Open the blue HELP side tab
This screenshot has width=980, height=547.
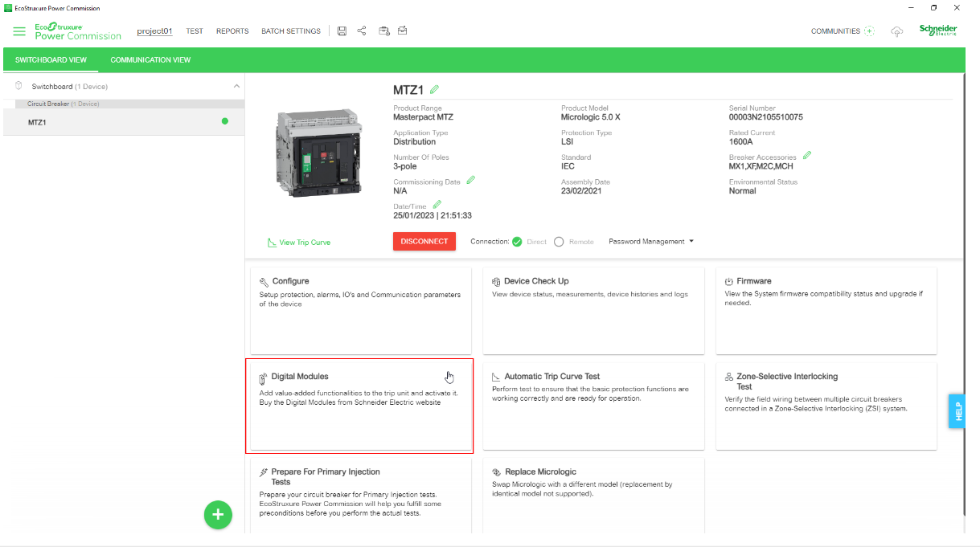[x=957, y=410]
